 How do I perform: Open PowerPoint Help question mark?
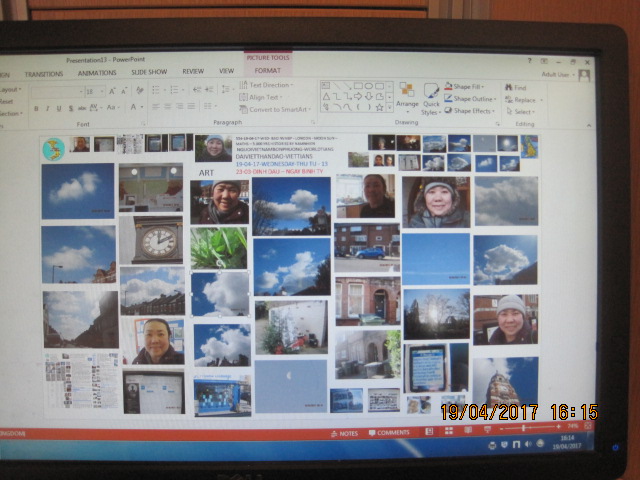530,61
